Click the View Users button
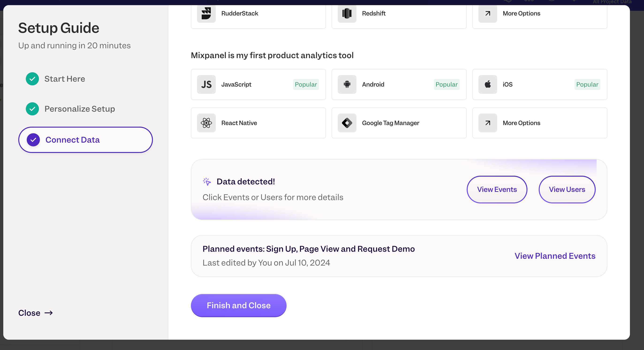 pos(567,190)
